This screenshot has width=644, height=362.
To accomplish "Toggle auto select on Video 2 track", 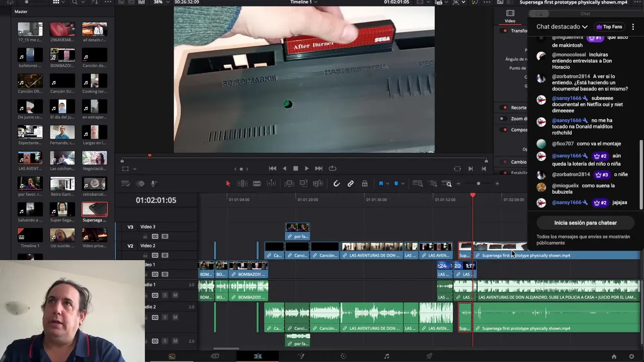I will (155, 255).
